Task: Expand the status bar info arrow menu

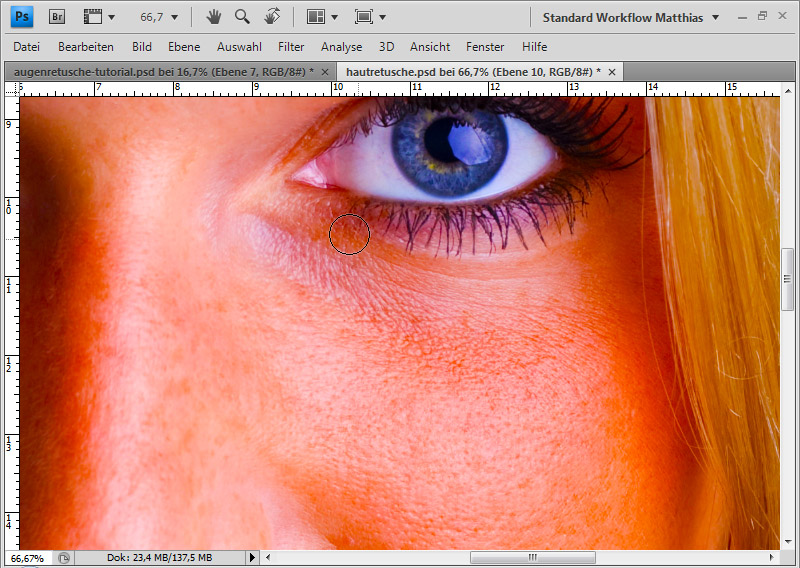Action: (x=252, y=558)
